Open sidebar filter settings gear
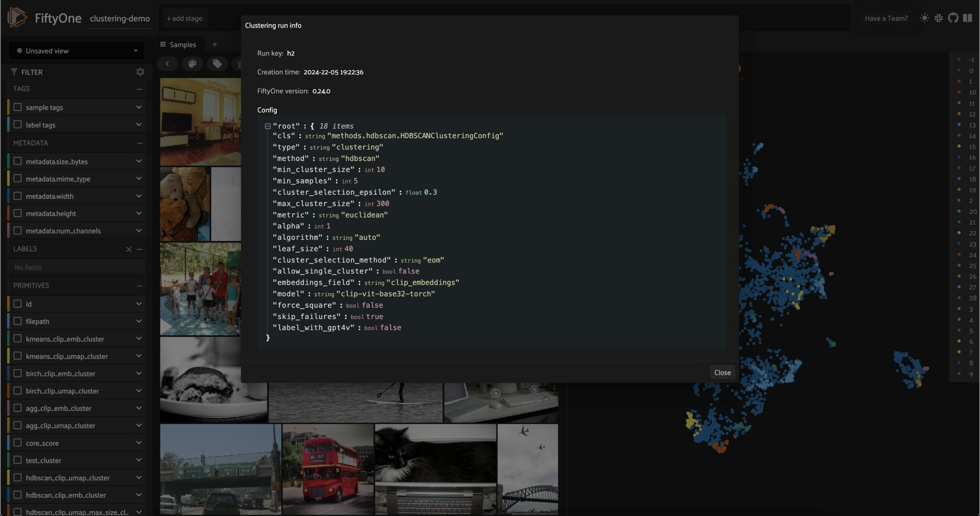The height and width of the screenshot is (516, 980). (x=140, y=72)
